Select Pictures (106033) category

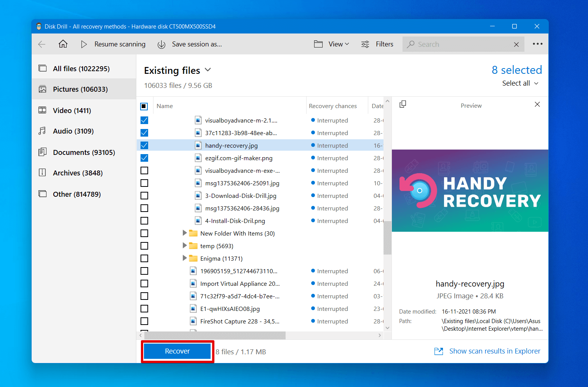tap(84, 89)
